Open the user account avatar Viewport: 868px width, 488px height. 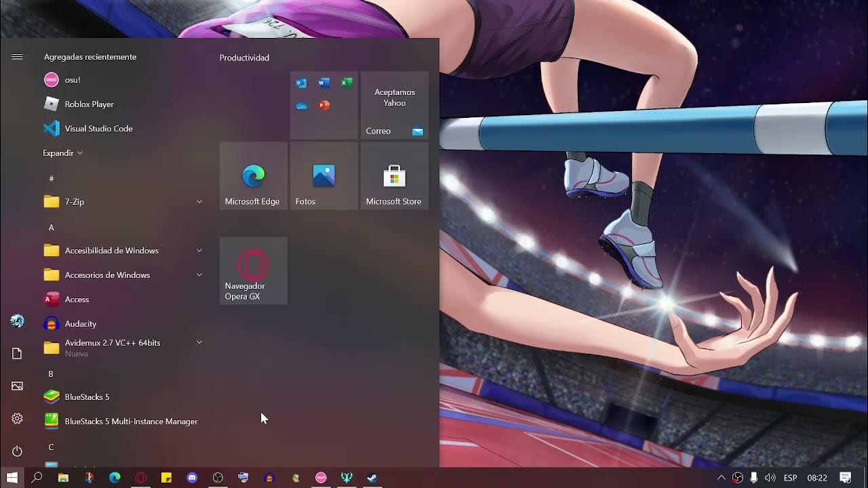click(x=17, y=321)
